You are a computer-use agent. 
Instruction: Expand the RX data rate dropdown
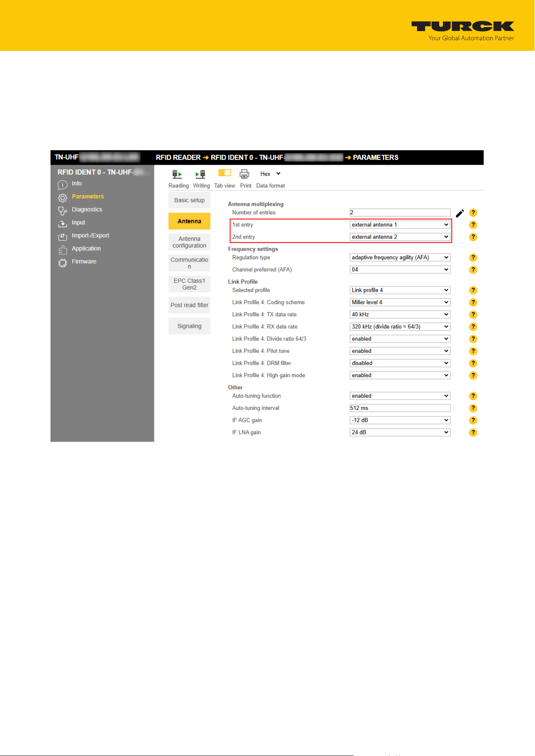point(400,327)
